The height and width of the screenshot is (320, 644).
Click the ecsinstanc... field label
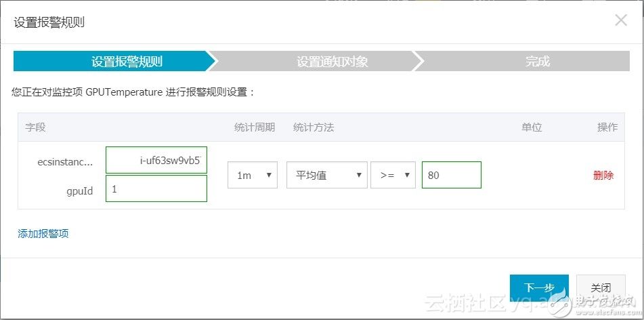pyautogui.click(x=65, y=162)
